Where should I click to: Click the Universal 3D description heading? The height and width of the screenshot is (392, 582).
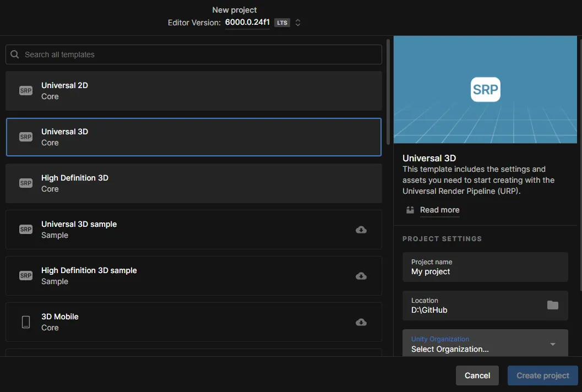(429, 158)
